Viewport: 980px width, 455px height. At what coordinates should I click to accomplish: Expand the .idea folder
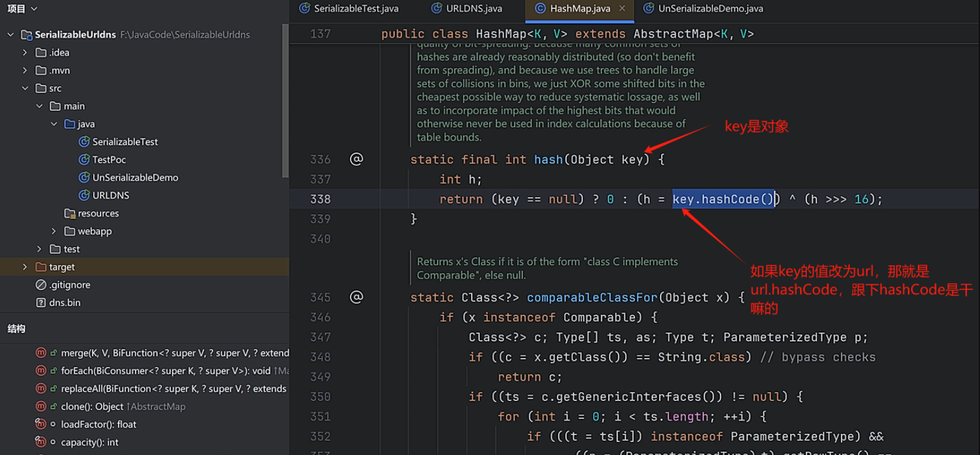(x=25, y=53)
